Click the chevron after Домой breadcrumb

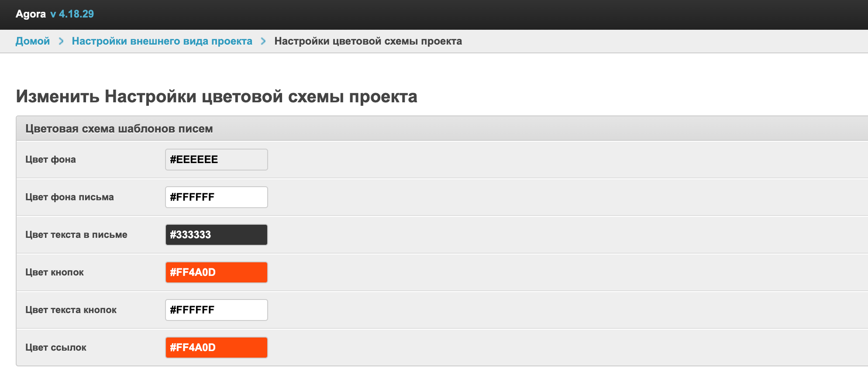(x=61, y=41)
